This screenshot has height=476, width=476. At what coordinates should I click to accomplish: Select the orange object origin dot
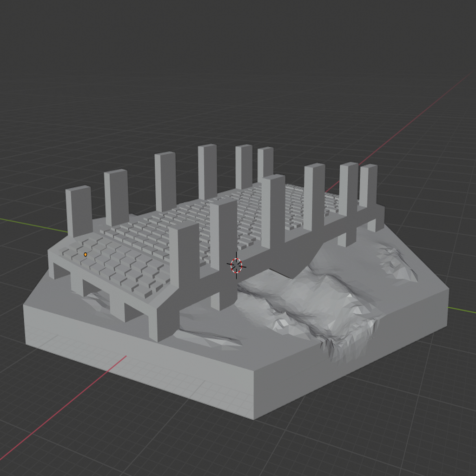click(x=86, y=254)
